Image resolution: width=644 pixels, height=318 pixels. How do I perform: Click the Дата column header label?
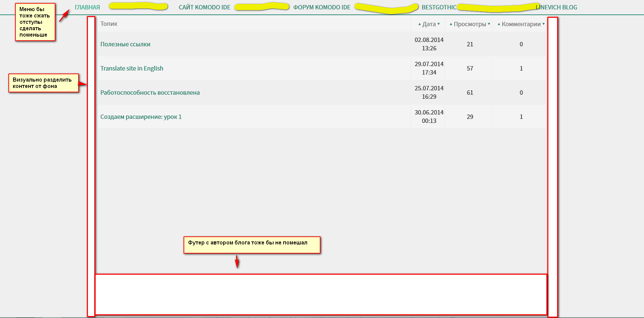pyautogui.click(x=429, y=24)
